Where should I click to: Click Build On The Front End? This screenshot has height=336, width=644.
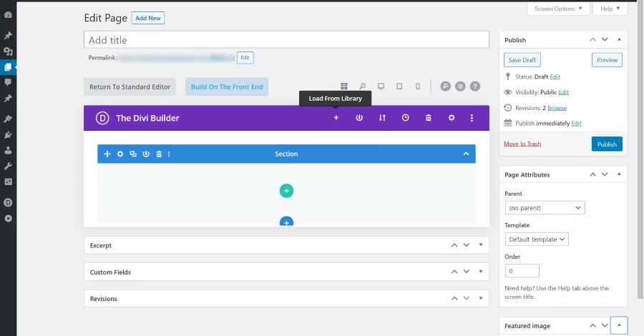coord(227,87)
